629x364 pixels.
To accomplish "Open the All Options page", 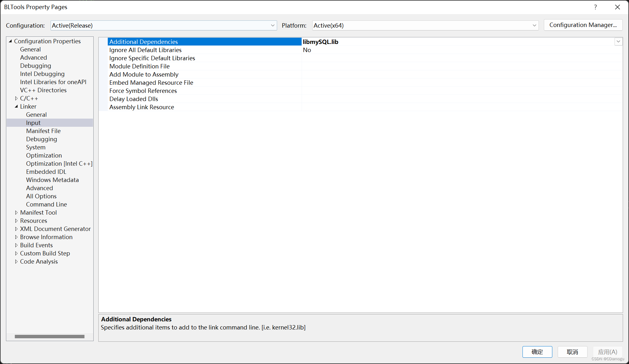I will (x=41, y=196).
